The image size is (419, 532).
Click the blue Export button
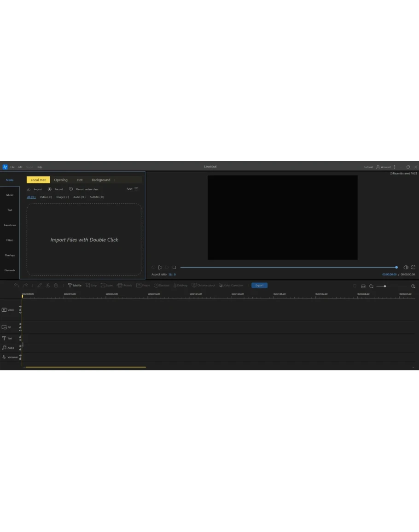(259, 286)
